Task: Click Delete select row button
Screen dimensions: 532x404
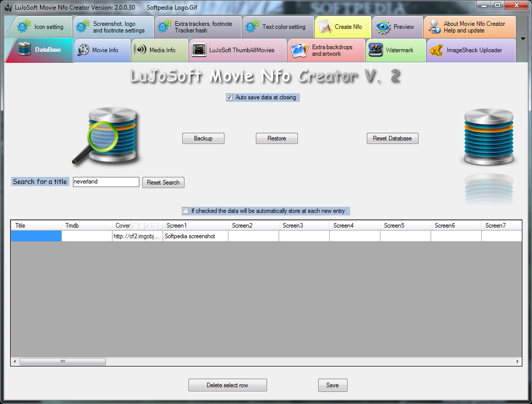Action: [x=227, y=385]
